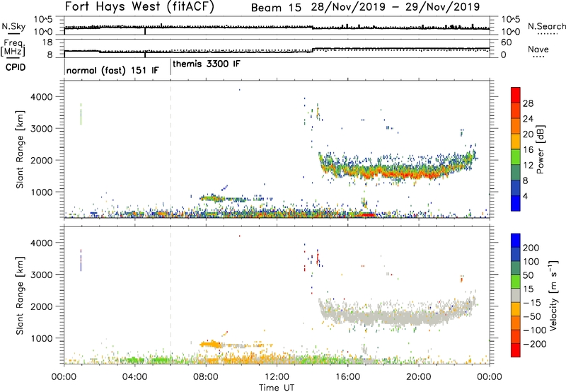Pick the gray -15 to 15 velocity segment
Screen dimensions: 566x392
516,295
